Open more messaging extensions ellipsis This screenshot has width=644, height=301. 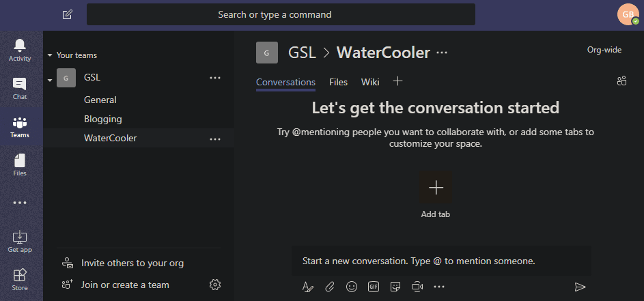pyautogui.click(x=439, y=287)
